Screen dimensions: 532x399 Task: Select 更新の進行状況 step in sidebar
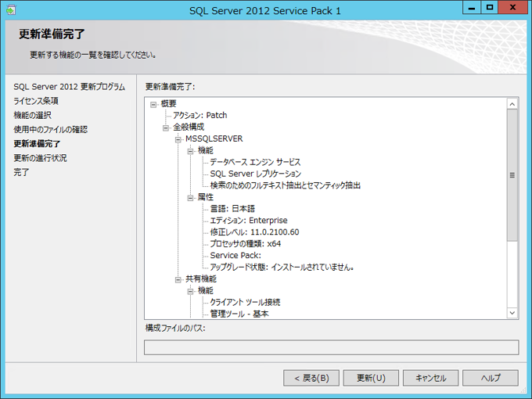[40, 158]
